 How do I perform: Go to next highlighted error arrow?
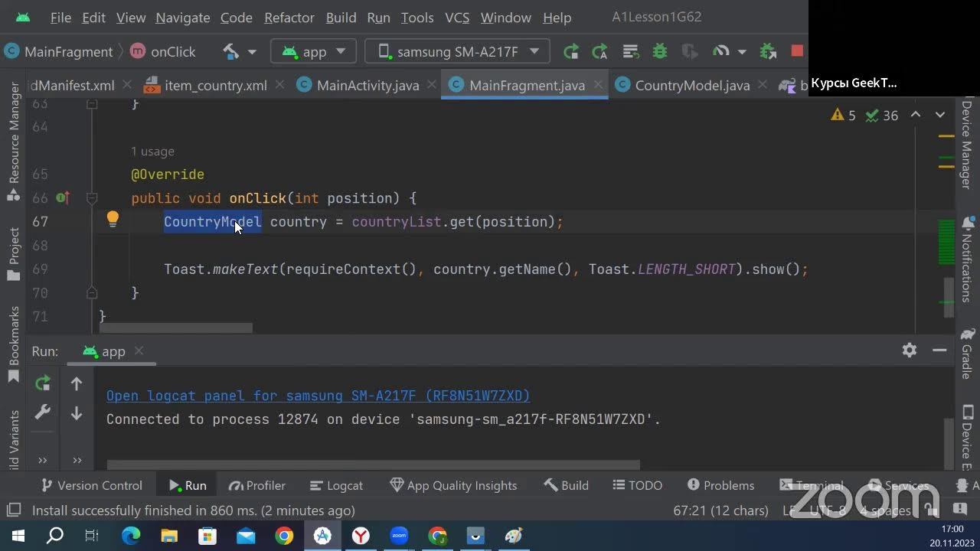[940, 115]
